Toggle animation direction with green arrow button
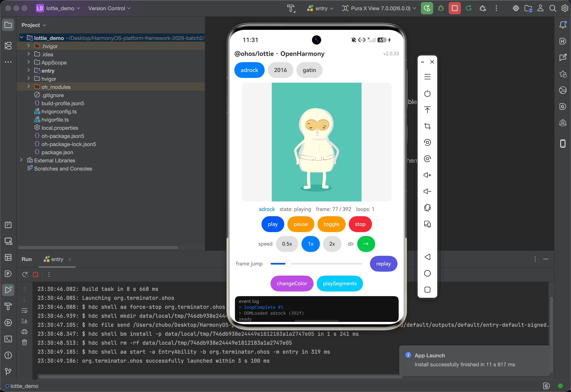Viewport: 571px width, 392px height. tap(366, 244)
